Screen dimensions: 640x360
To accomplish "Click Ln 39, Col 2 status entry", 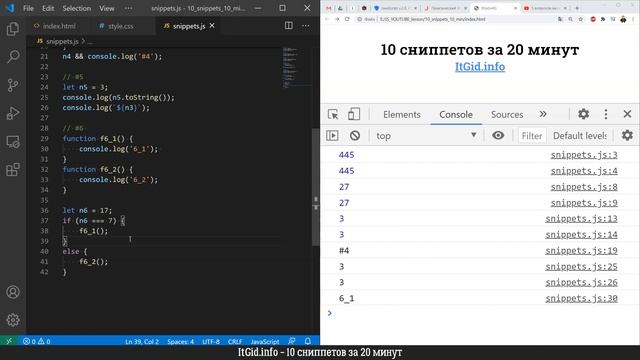I will click(142, 341).
